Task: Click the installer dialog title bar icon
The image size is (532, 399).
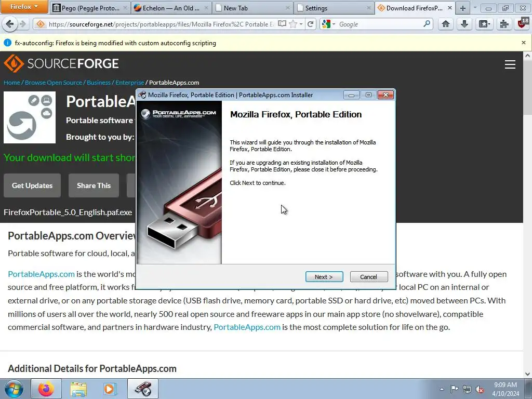Action: (x=142, y=95)
